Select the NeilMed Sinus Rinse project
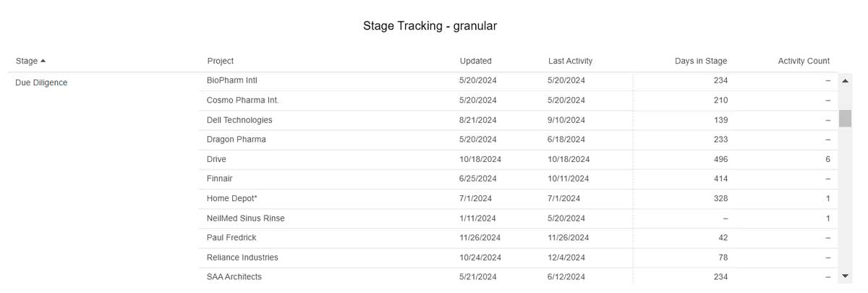Viewport: 868px width, 293px height. (246, 218)
